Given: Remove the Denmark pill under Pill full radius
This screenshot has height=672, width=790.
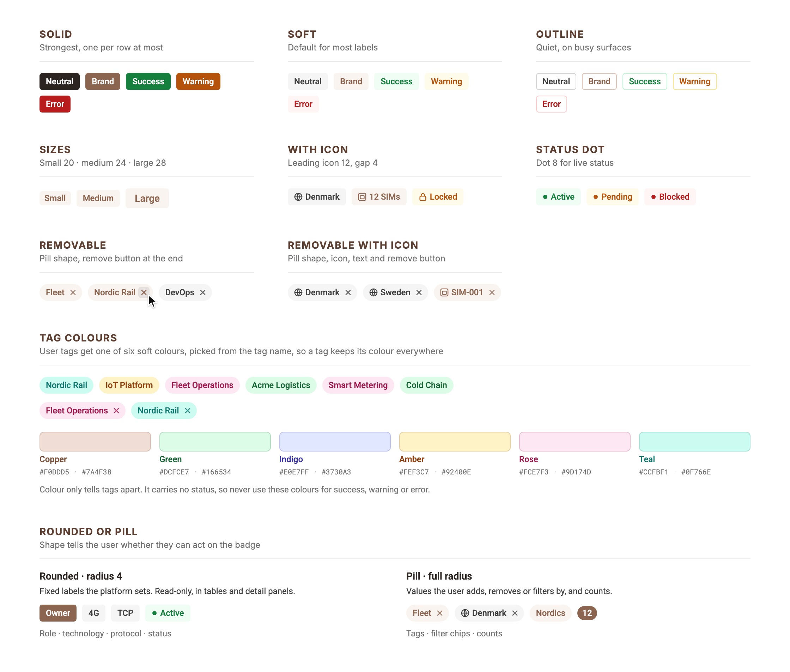Looking at the screenshot, I should tap(515, 613).
